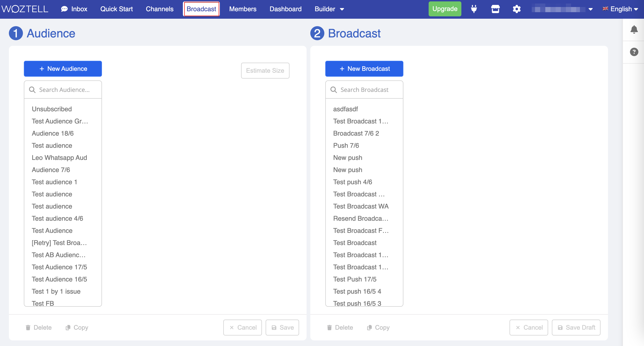Click the WOZTELL logo
644x346 pixels.
25,8
